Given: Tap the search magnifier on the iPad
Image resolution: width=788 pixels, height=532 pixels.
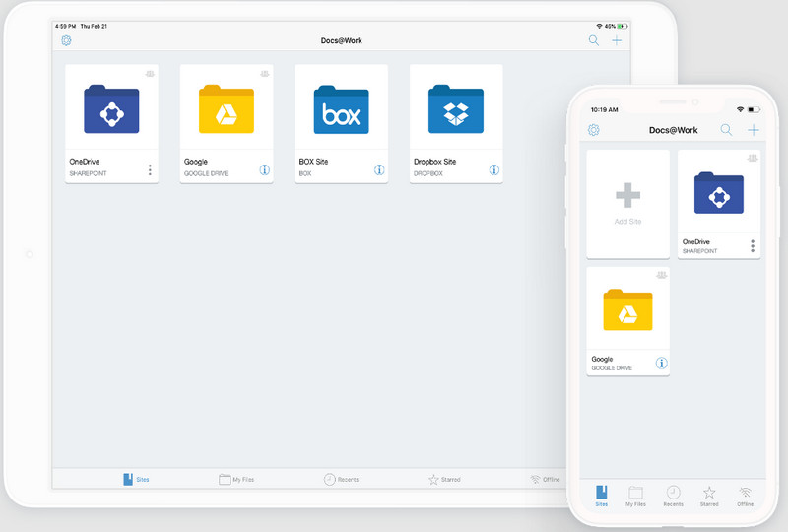Looking at the screenshot, I should pyautogui.click(x=593, y=40).
